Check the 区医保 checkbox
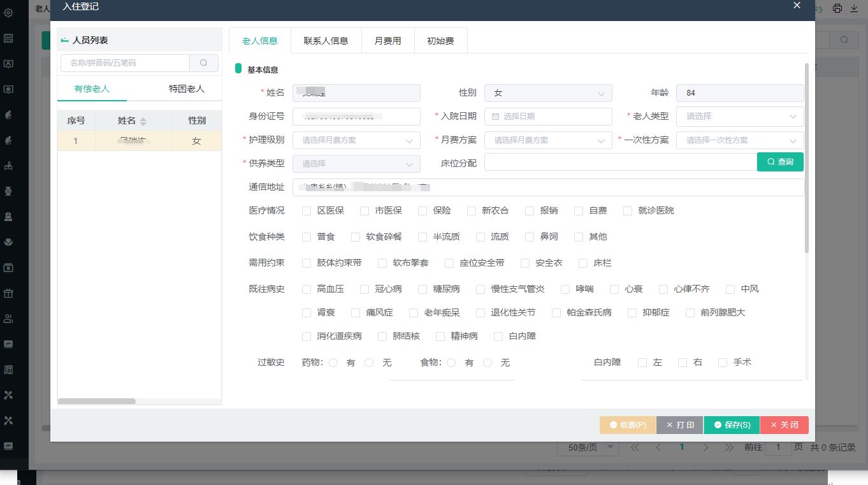Viewport: 868px width, 485px height. [307, 210]
